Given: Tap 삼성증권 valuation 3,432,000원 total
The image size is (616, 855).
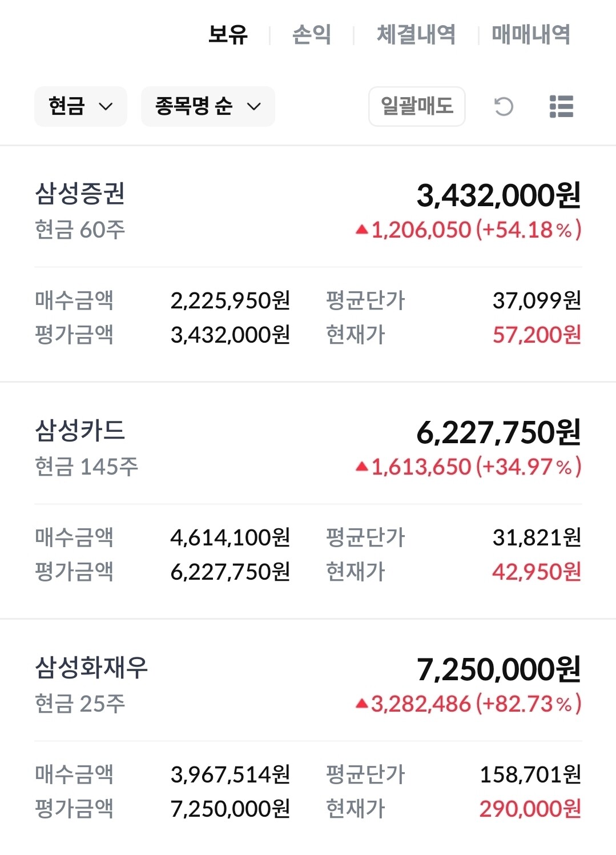Looking at the screenshot, I should click(498, 196).
